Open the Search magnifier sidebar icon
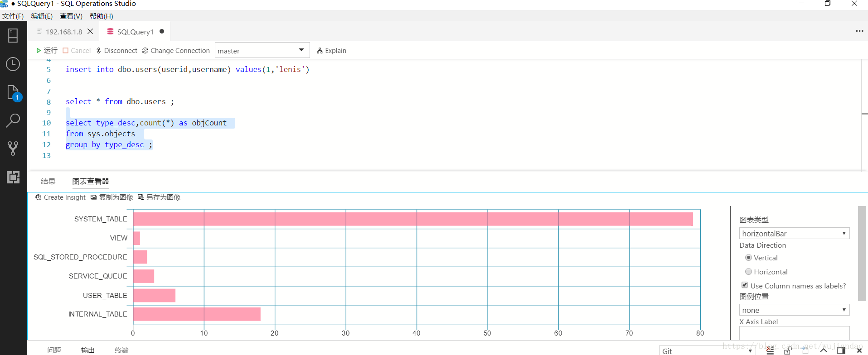The height and width of the screenshot is (355, 868). click(x=13, y=120)
